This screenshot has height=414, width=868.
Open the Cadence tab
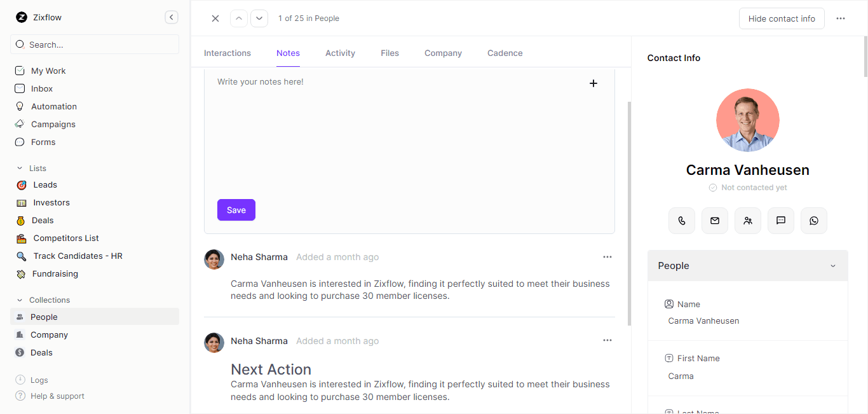tap(505, 53)
